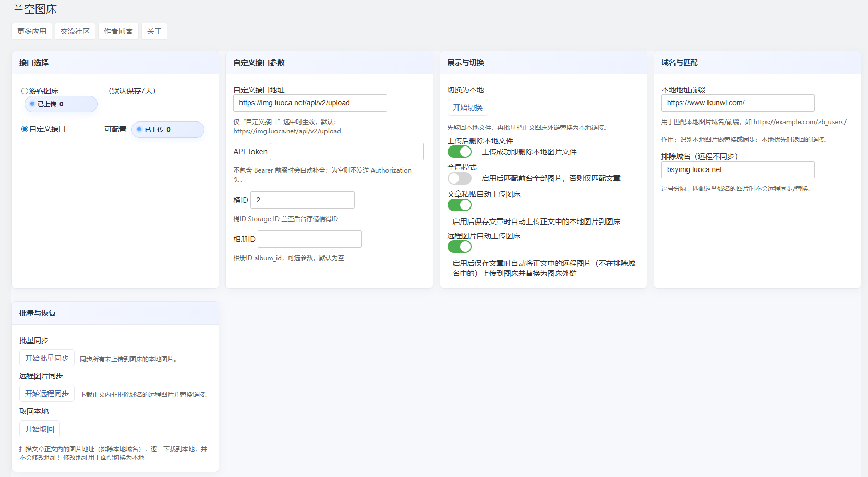Toggle 远程图片自动上传图床 switch off
Screen dimensions: 868x477
click(459, 247)
